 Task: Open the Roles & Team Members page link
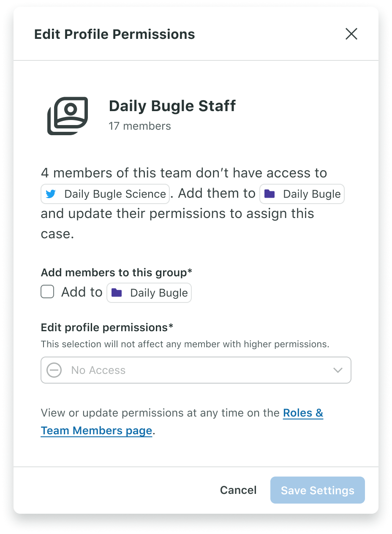coord(182,422)
